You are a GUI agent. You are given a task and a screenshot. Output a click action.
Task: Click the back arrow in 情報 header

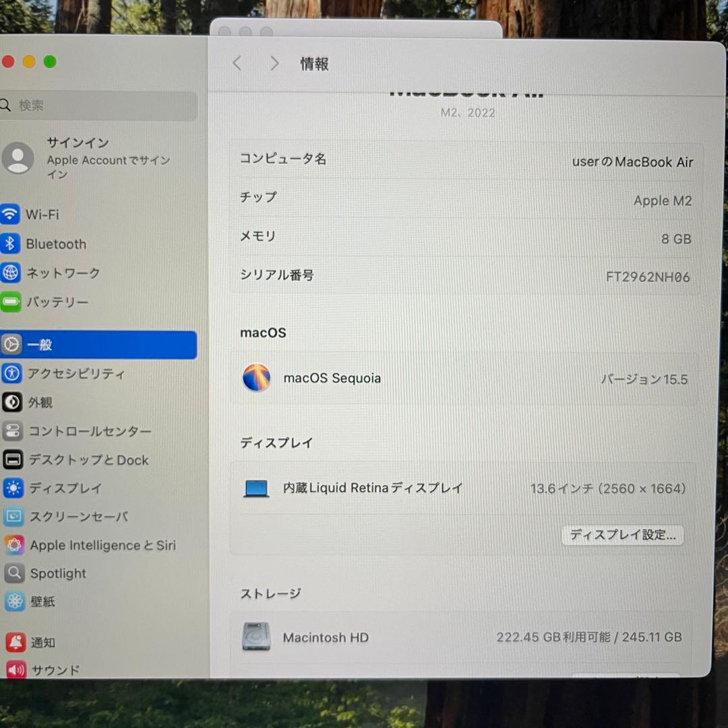(x=237, y=63)
